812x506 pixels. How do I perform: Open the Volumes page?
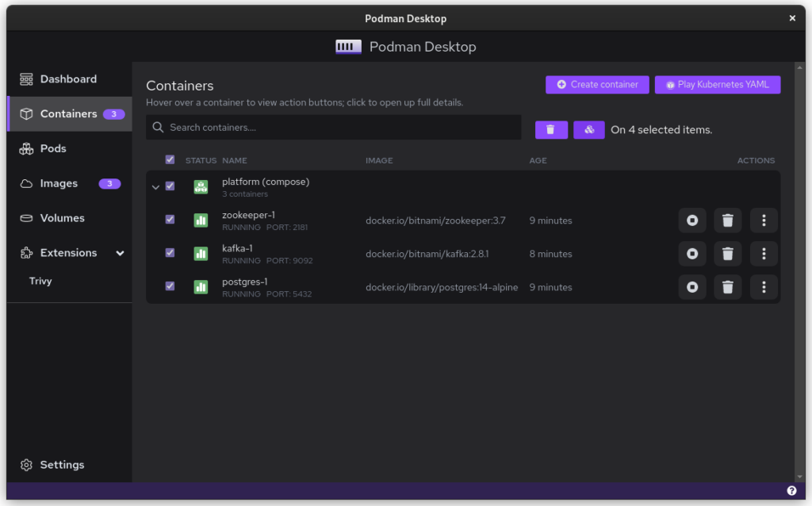click(62, 218)
